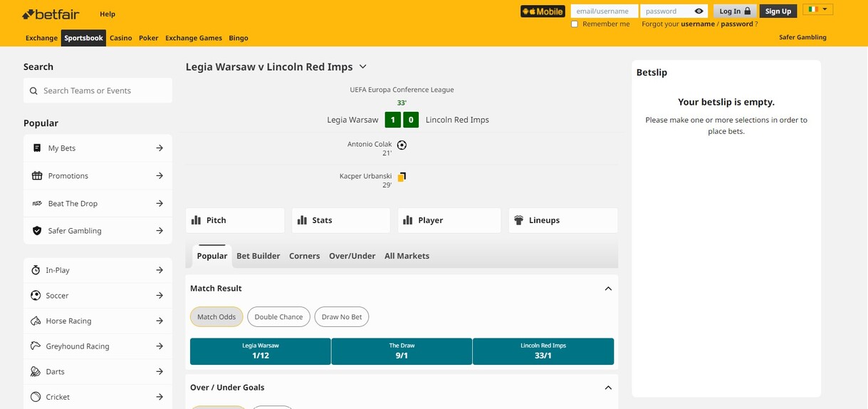The image size is (868, 409).
Task: Switch to the Bet Builder tab
Action: (258, 256)
